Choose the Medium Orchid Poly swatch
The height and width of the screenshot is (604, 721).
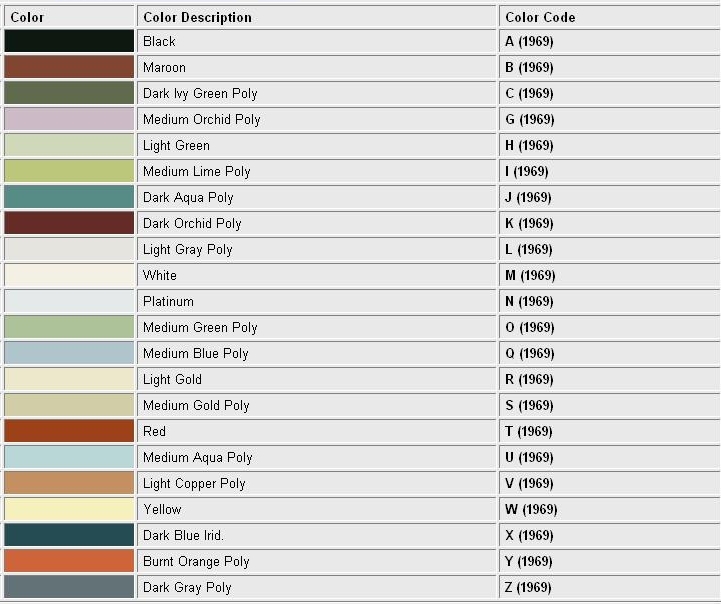69,119
